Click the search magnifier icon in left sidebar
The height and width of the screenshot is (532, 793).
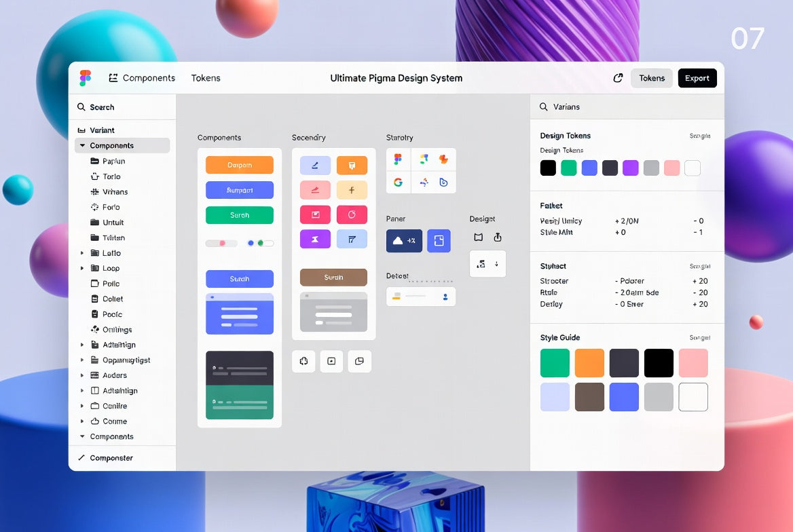pos(81,107)
